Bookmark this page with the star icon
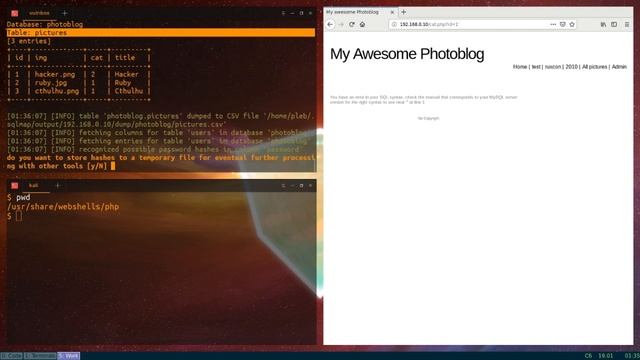This screenshot has width=640, height=360. [x=572, y=24]
